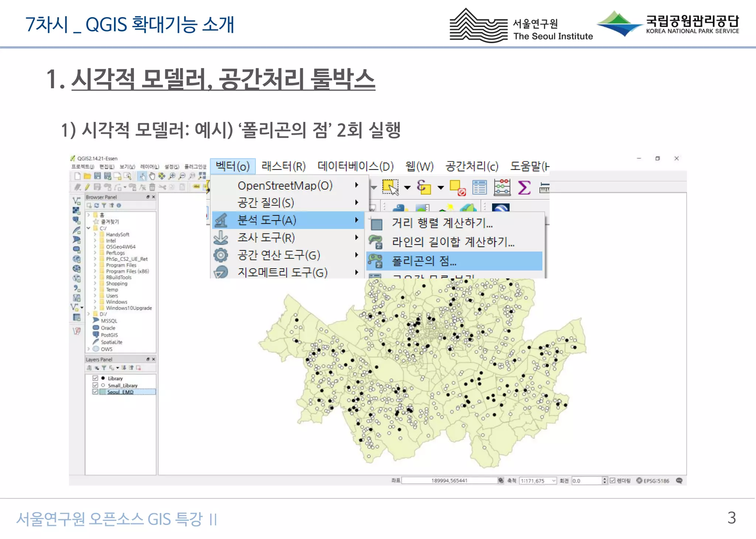Select the 폴리곤의 점... menu entry
Viewport: 756px width, 539px height.
(x=454, y=261)
